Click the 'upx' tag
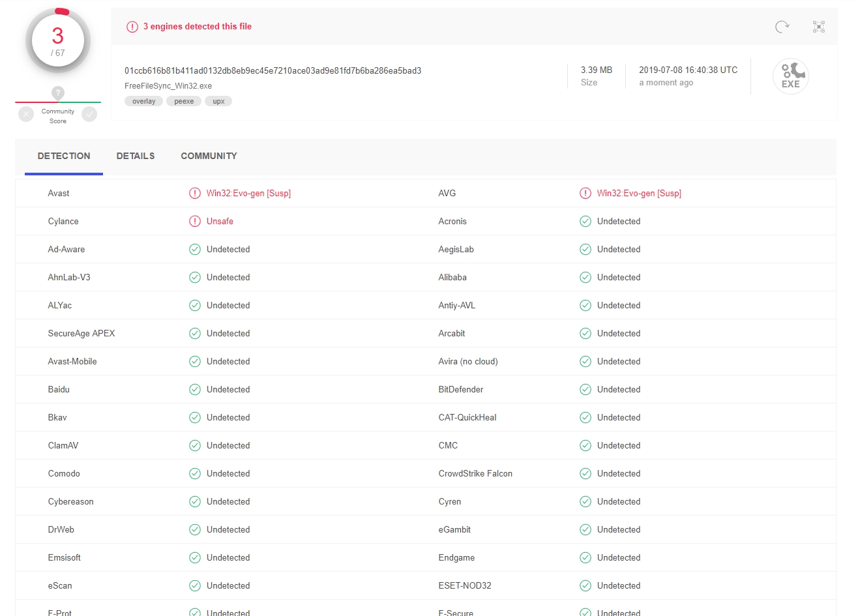The width and height of the screenshot is (860, 616). coord(218,101)
